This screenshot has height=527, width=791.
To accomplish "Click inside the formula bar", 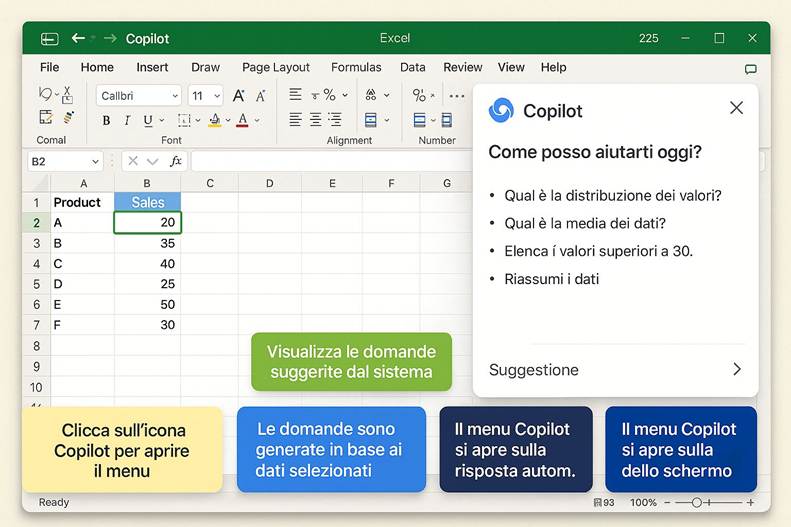I will [331, 161].
